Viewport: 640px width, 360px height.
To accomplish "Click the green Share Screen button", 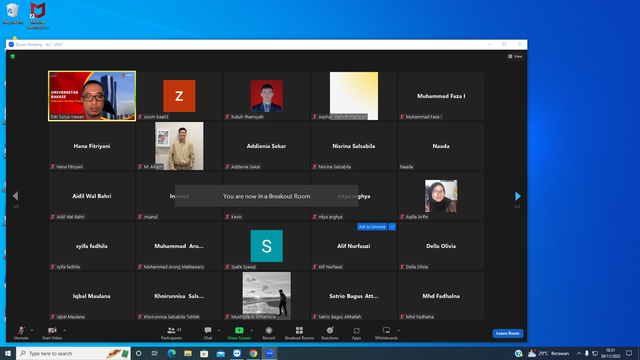I will coord(239,333).
